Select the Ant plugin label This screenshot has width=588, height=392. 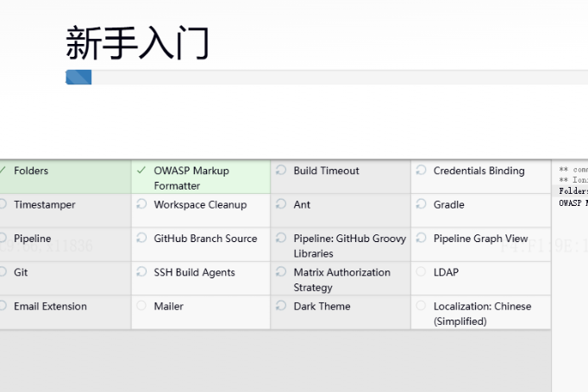tap(302, 205)
